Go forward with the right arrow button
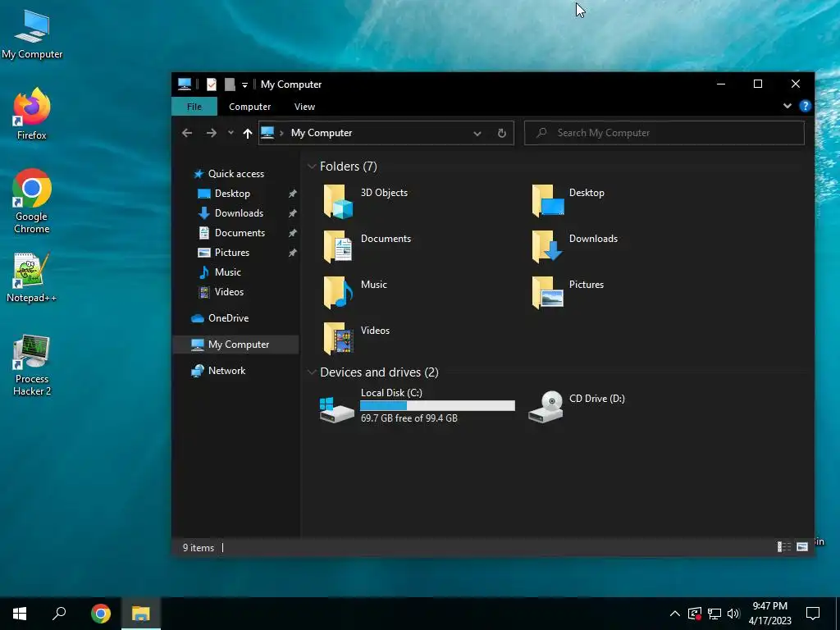840x630 pixels. tap(212, 133)
